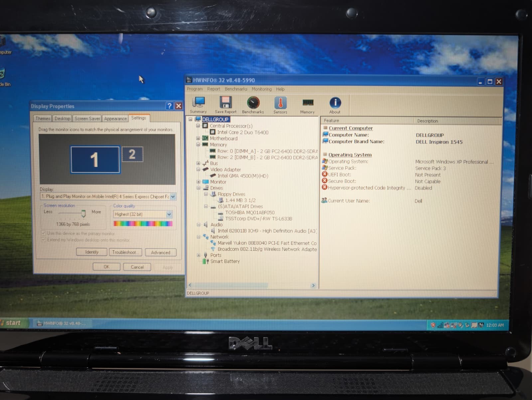Expand the Monitor branch
The image size is (532, 400).
(198, 182)
